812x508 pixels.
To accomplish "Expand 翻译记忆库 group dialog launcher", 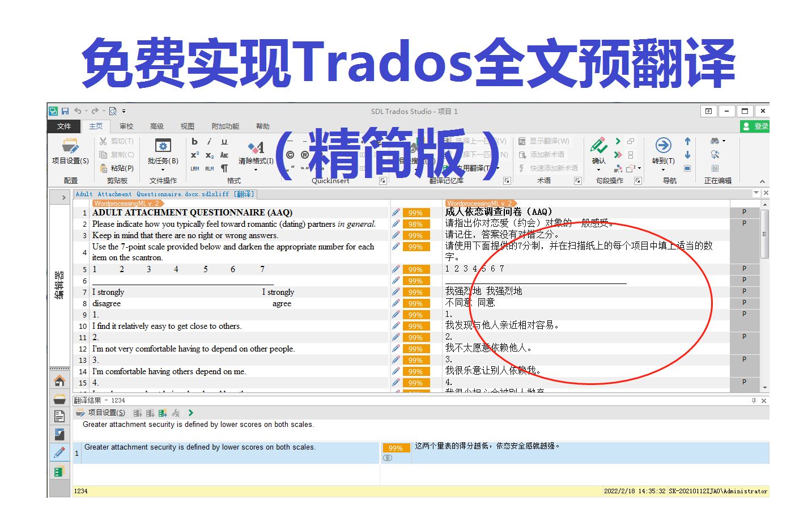I will (x=507, y=181).
